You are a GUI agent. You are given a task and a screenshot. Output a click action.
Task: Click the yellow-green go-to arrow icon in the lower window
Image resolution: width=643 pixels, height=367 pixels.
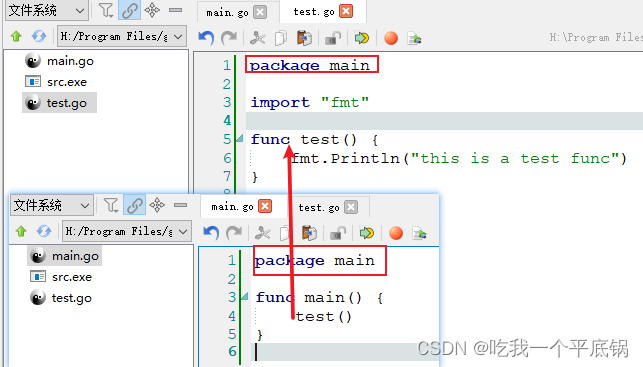367,233
